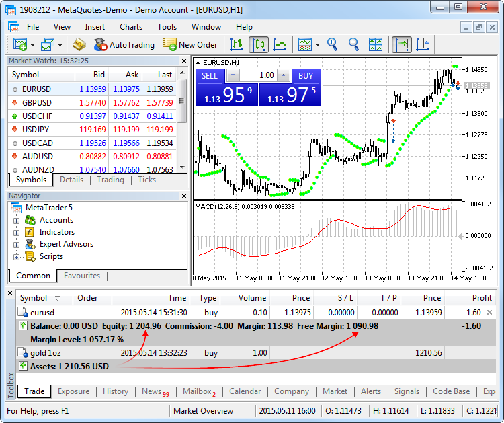Select USDCHF symbol in Market Watch
Image resolution: width=504 pixels, height=423 pixels.
point(37,116)
